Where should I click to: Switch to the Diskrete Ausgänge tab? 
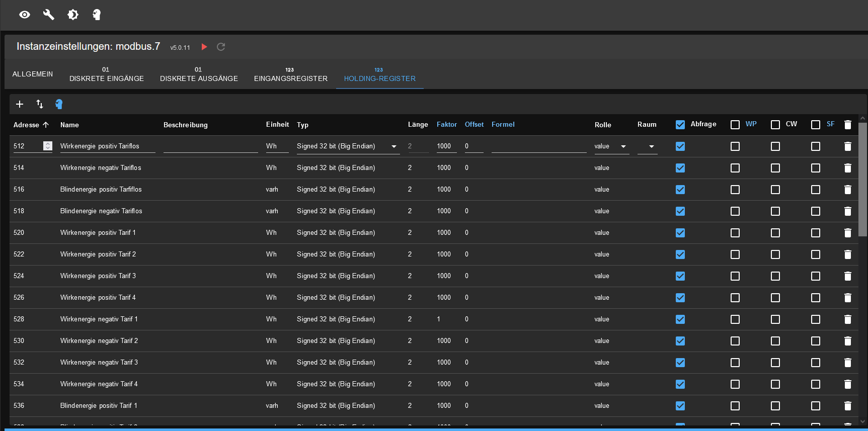199,74
